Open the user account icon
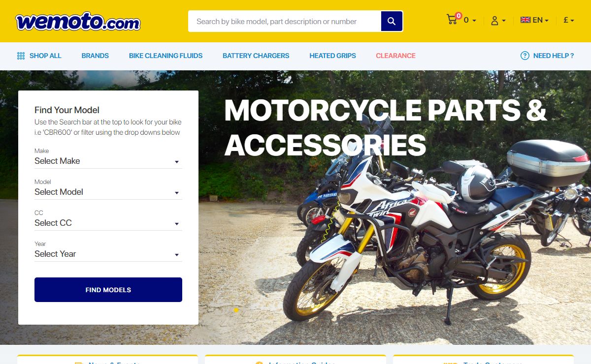 (x=494, y=21)
